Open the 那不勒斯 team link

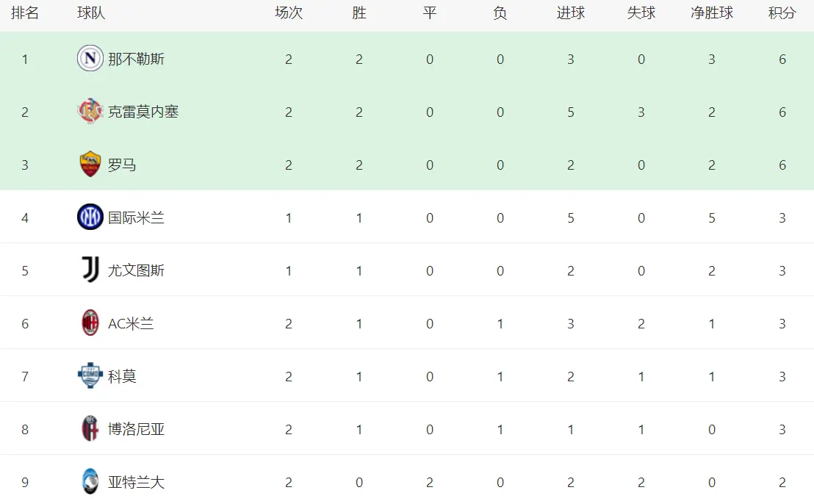pyautogui.click(x=136, y=59)
